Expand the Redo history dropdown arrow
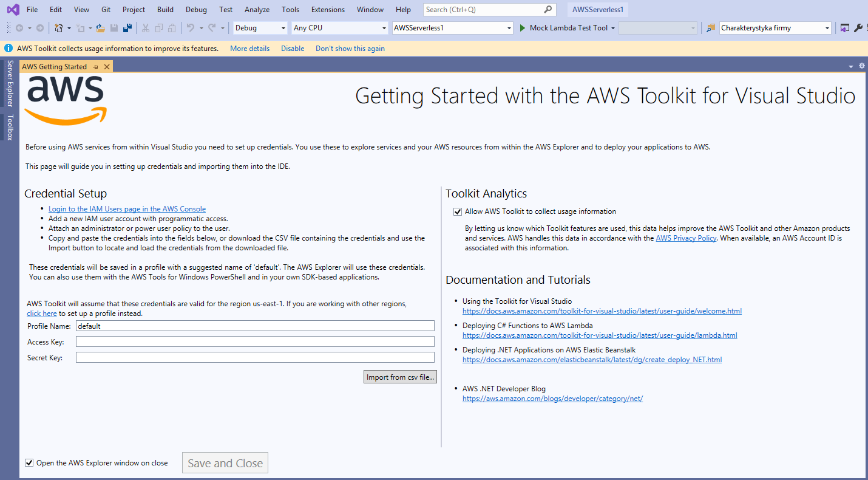868x480 pixels. click(223, 28)
